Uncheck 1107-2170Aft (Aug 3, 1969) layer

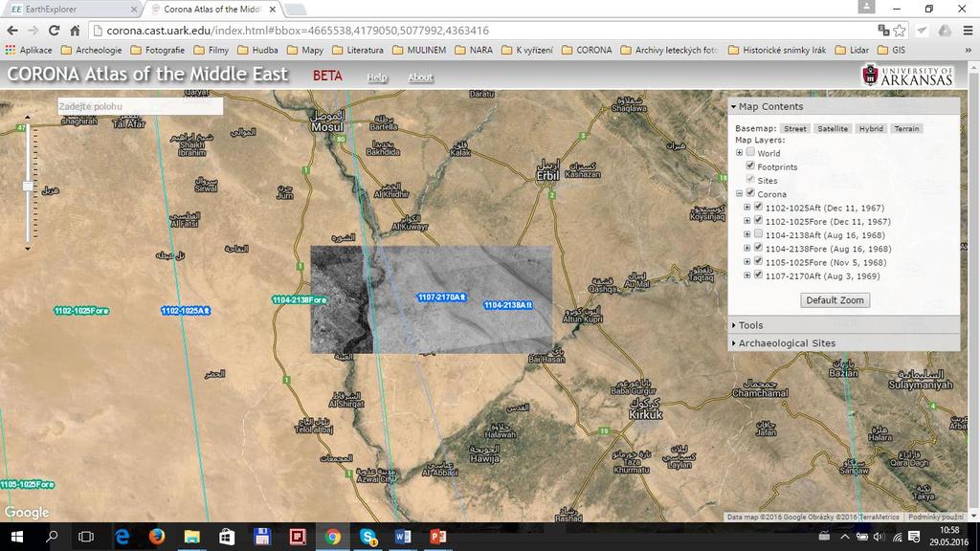pyautogui.click(x=758, y=275)
